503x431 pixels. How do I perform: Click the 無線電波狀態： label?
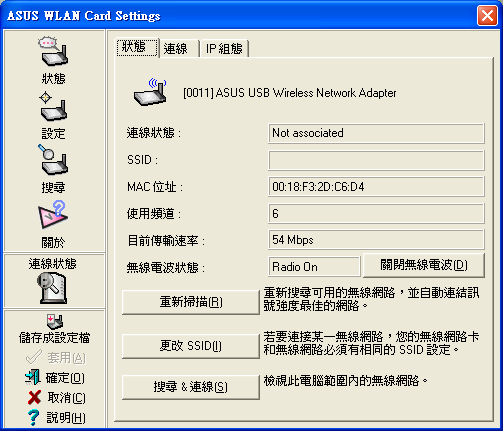pos(166,267)
